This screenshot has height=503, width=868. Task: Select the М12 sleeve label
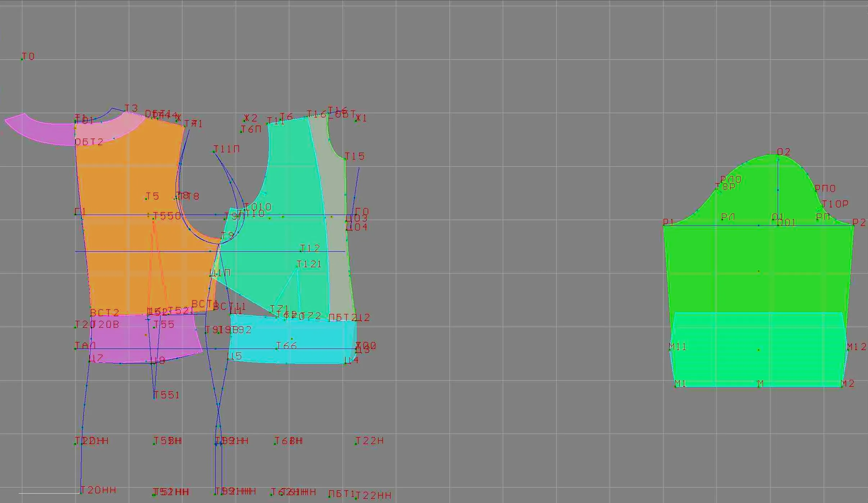(x=857, y=347)
